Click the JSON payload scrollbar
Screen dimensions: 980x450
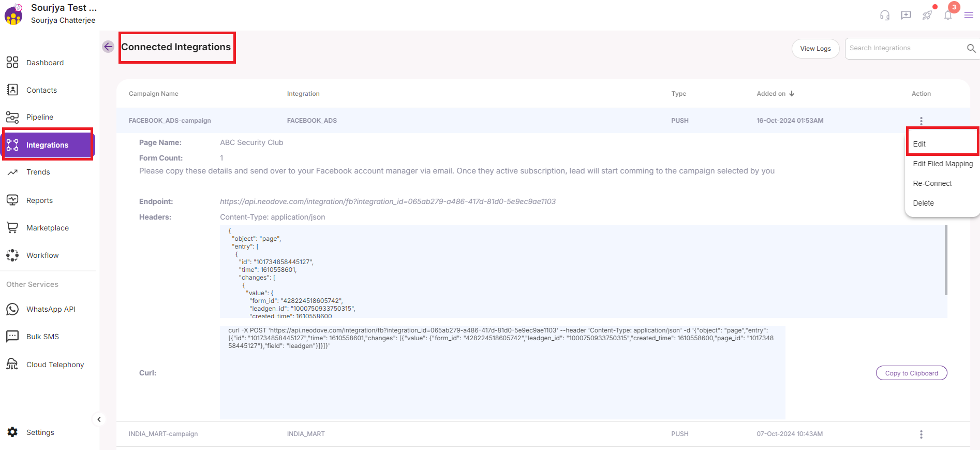point(946,260)
